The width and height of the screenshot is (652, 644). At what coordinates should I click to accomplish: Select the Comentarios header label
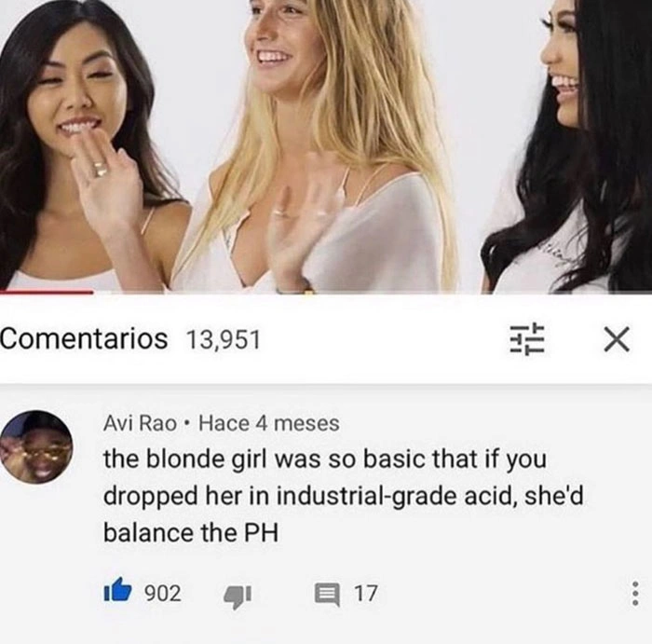[84, 338]
